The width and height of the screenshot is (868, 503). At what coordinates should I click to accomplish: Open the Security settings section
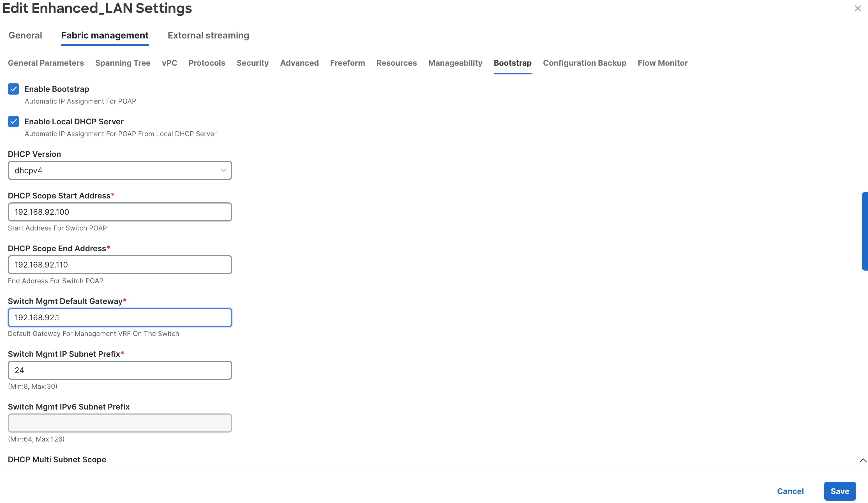tap(253, 63)
